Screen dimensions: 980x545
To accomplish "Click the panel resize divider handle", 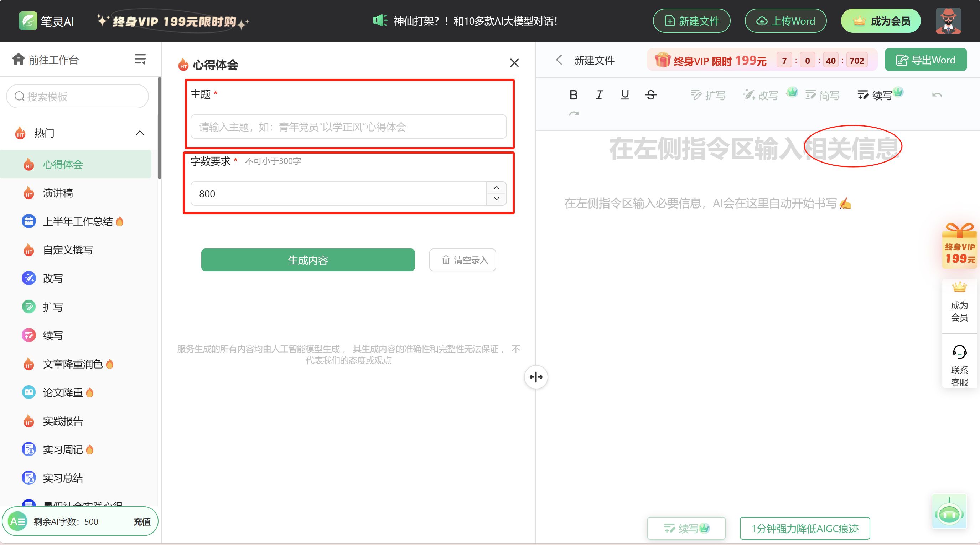I will click(536, 377).
